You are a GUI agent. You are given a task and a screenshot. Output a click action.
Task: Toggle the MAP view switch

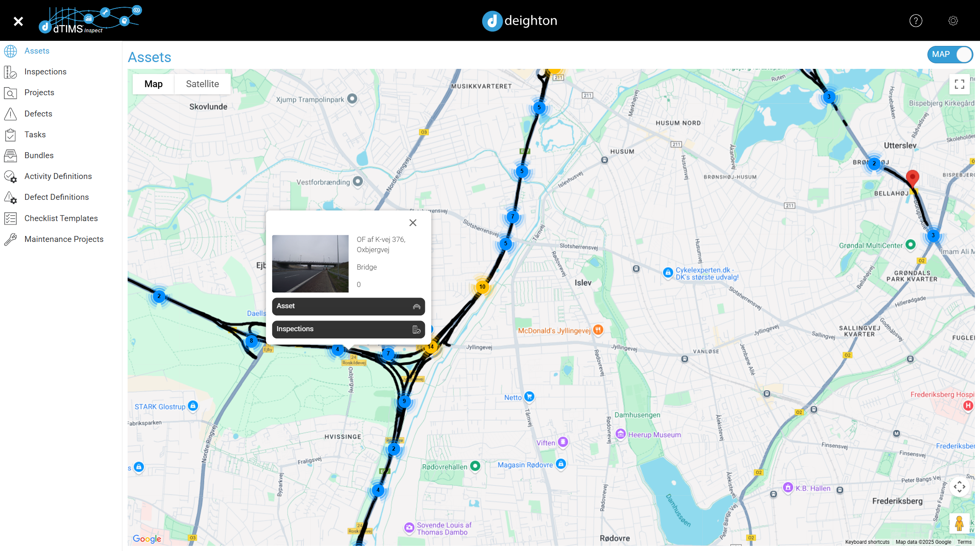click(950, 54)
